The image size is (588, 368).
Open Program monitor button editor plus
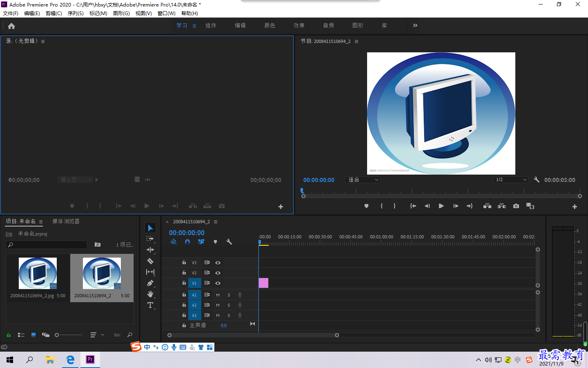[x=575, y=206]
